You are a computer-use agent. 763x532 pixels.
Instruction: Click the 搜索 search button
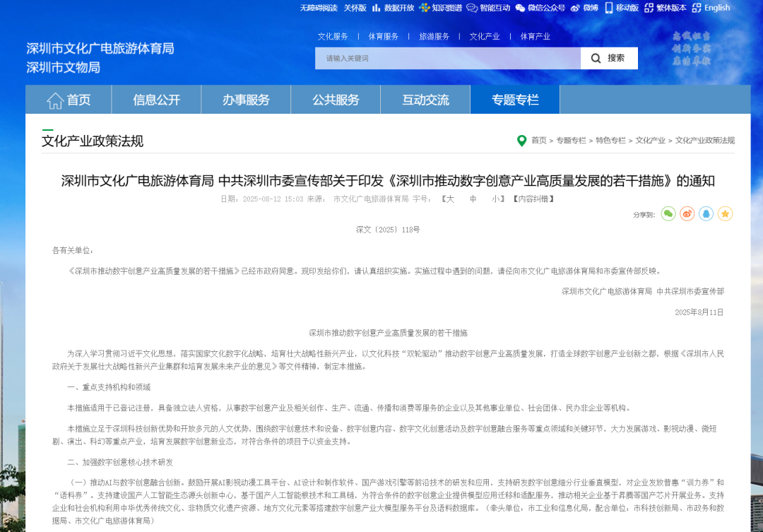(x=609, y=58)
